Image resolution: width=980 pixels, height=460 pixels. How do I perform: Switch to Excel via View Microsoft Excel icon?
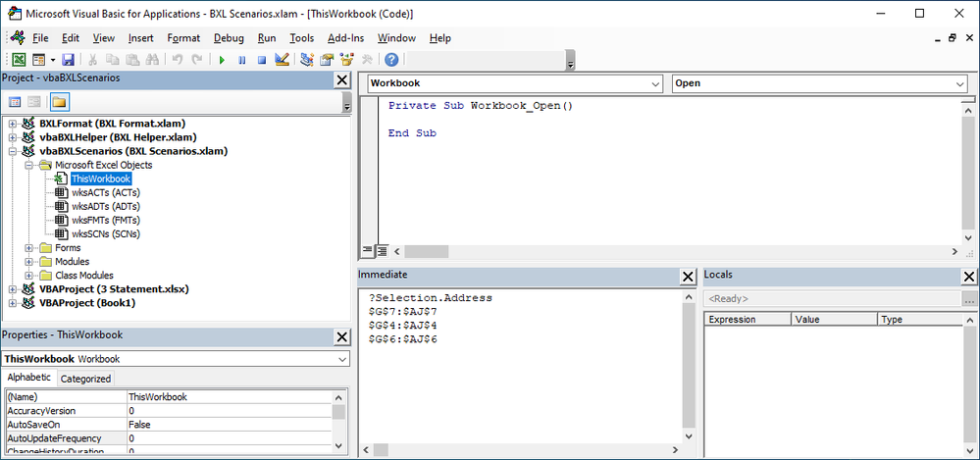tap(20, 60)
